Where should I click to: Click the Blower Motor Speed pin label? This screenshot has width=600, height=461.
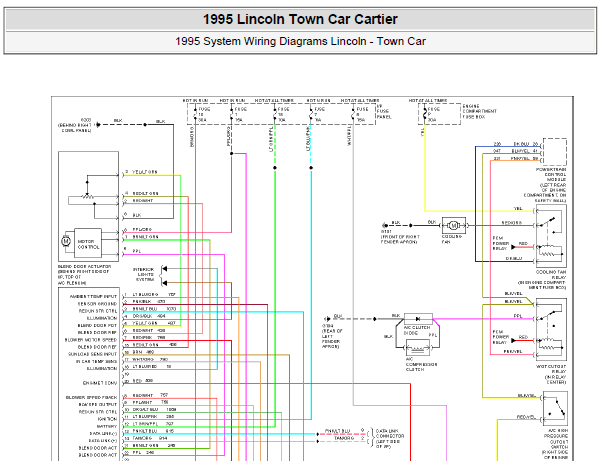pyautogui.click(x=91, y=340)
